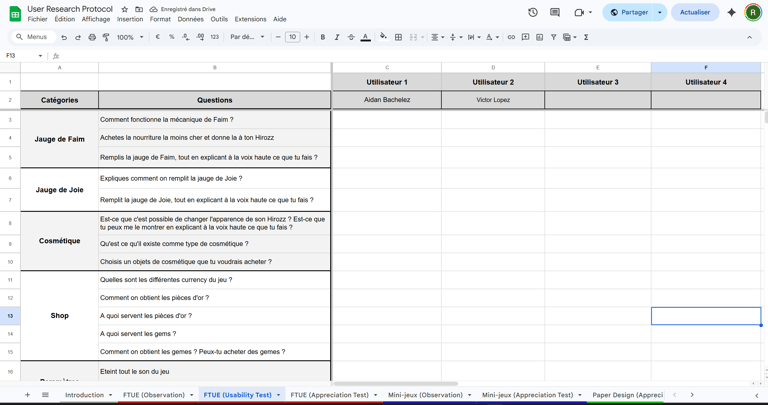Open Insertion menu

[x=130, y=19]
